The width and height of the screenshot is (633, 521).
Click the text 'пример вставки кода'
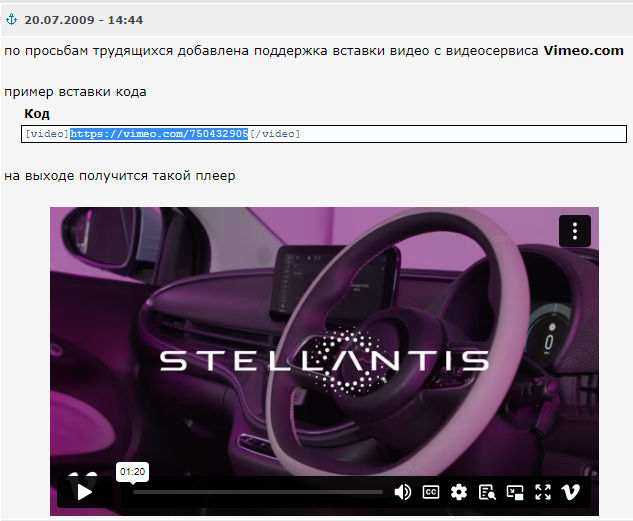pos(75,92)
